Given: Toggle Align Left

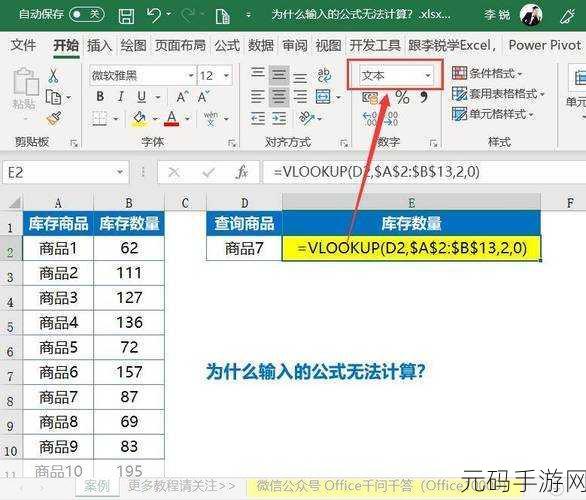Looking at the screenshot, I should (257, 97).
